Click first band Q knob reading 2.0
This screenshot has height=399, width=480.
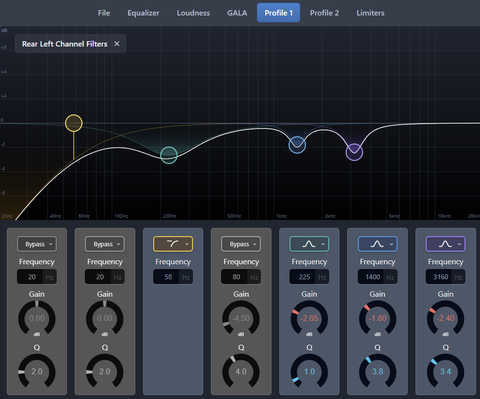(37, 372)
